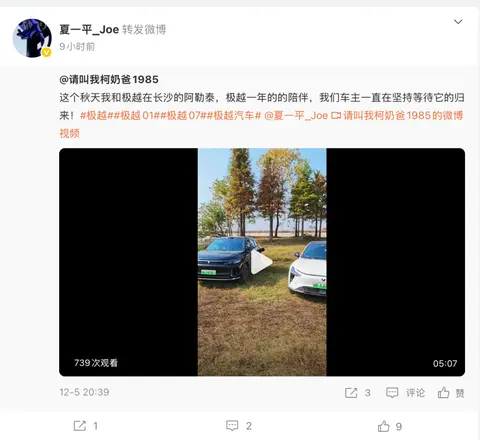Viewport: 480px width, 440px height.
Task: Open @请叫我柯奶爸1985 original author link
Action: [x=109, y=80]
